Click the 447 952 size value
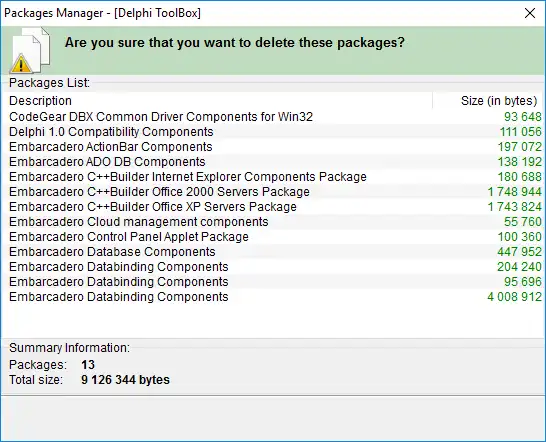Screen dimensions: 546x442 tap(520, 251)
